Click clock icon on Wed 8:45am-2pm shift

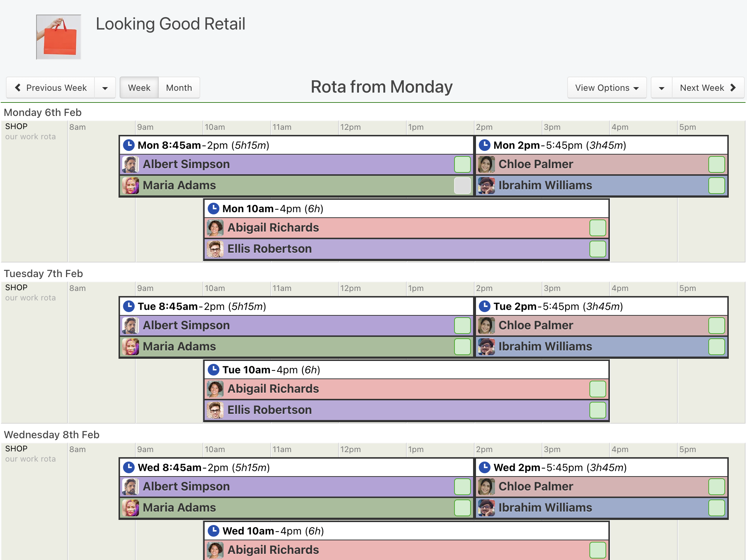point(129,467)
